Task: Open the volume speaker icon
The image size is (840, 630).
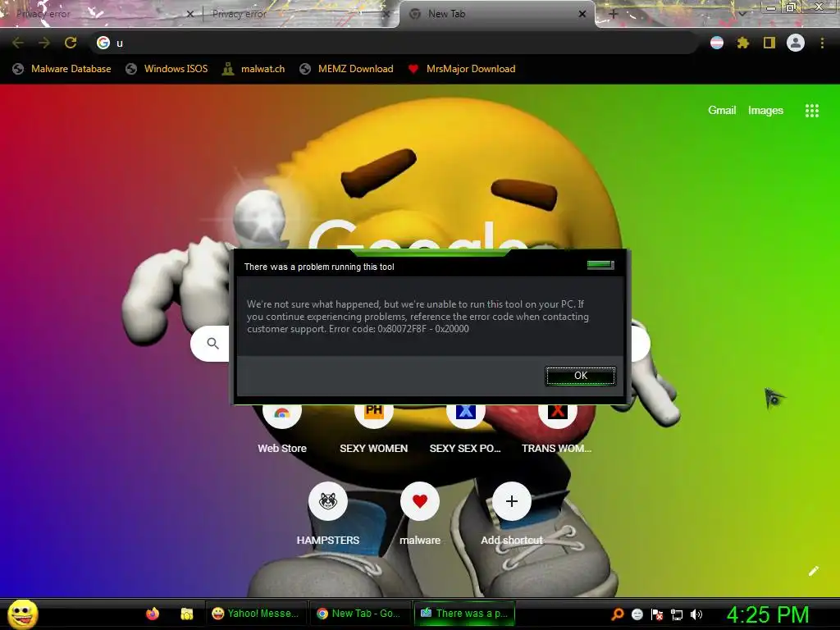Action: (x=696, y=614)
